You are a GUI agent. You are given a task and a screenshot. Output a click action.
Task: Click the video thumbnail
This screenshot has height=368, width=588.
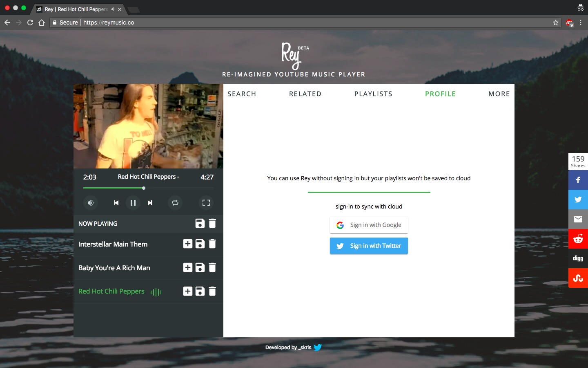148,126
